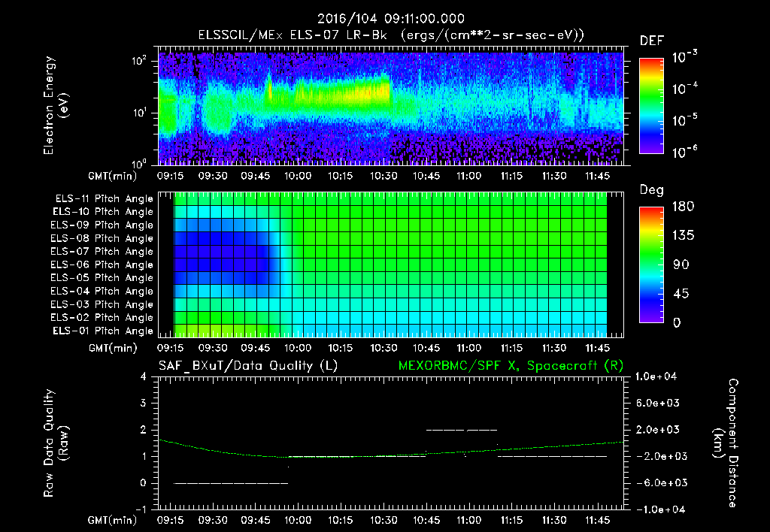The height and width of the screenshot is (532, 770).
Task: Click 11:00 tick under the pitch angle panel
Action: pyautogui.click(x=468, y=348)
